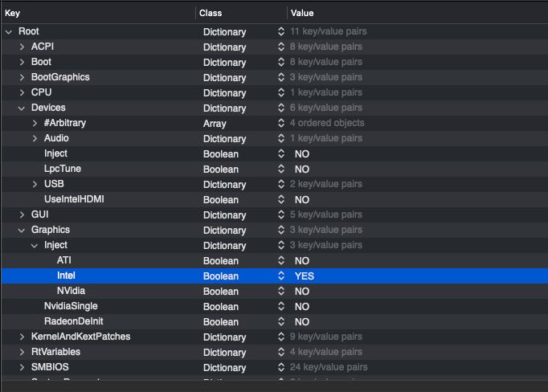
Task: Click value stepper for LpcTune row
Action: click(281, 169)
